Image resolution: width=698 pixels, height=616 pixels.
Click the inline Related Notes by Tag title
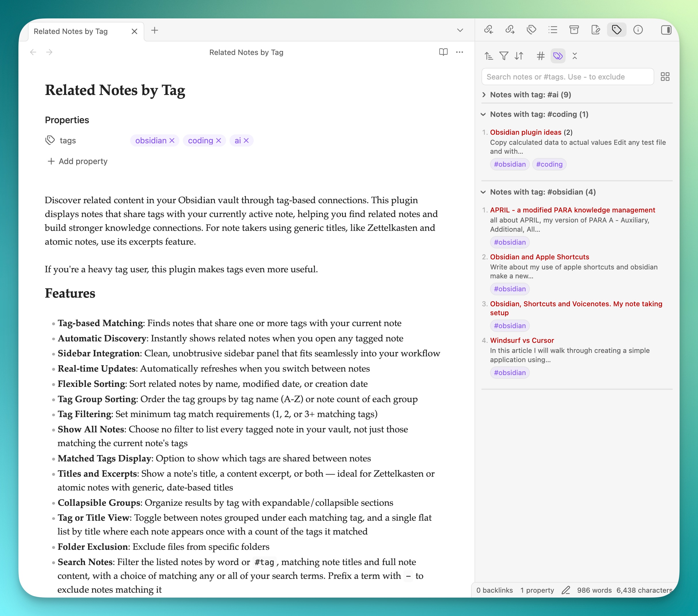[x=115, y=90]
